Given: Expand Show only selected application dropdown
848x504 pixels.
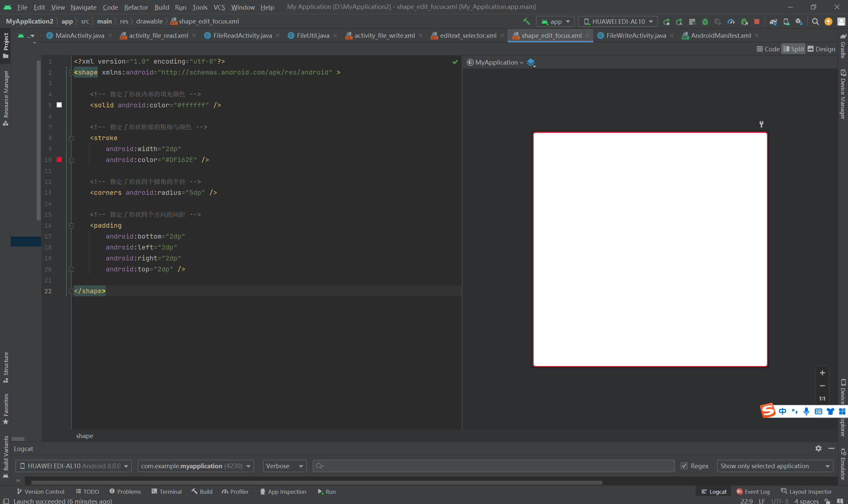Looking at the screenshot, I should (775, 466).
